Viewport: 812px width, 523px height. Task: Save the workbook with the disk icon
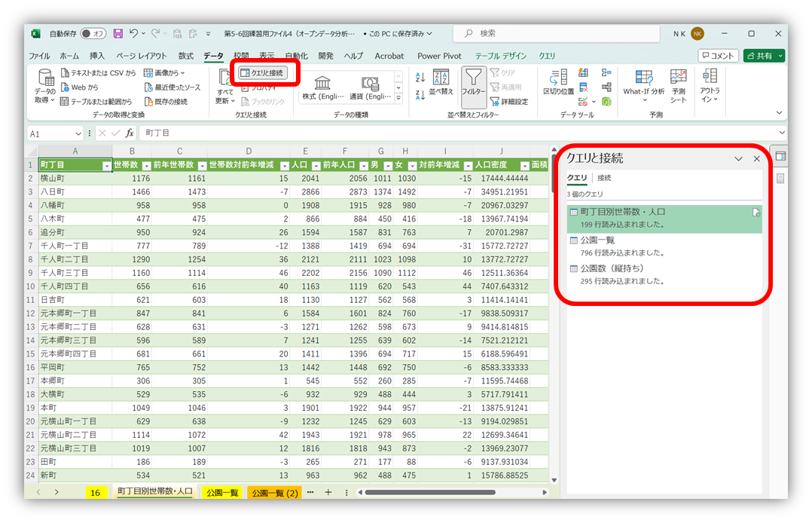pos(118,34)
